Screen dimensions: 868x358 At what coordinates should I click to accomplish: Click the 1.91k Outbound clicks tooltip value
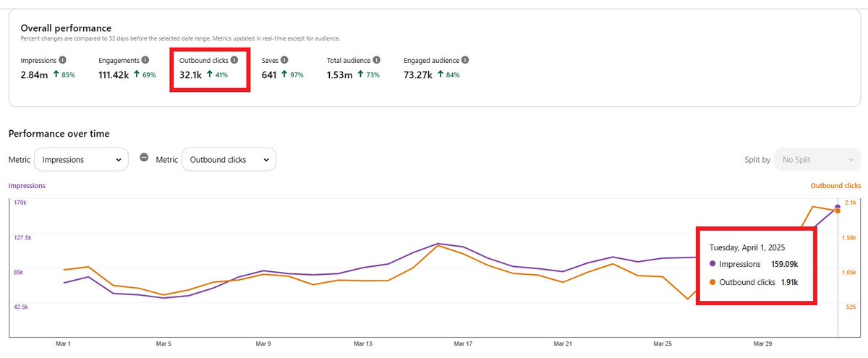[789, 282]
